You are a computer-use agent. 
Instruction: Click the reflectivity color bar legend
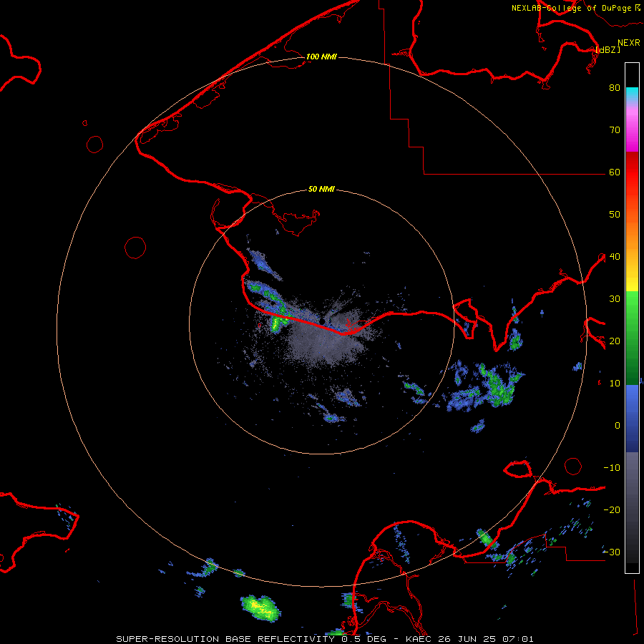coord(632,318)
